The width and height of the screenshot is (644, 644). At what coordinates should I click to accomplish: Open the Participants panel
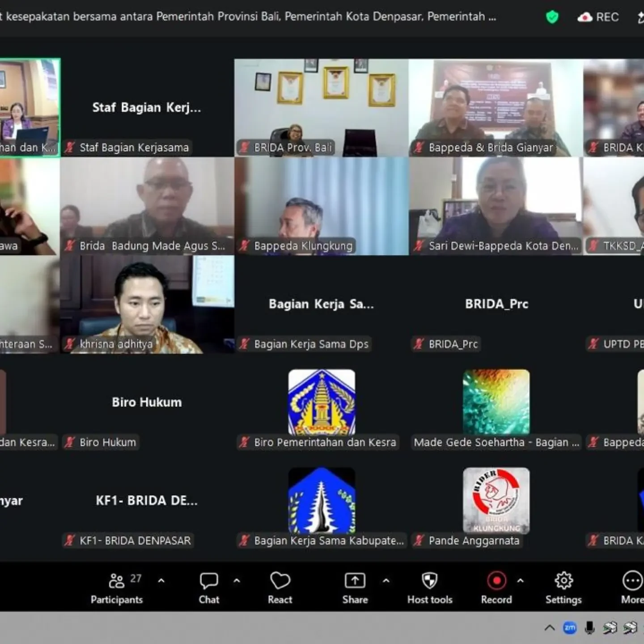pos(117,589)
